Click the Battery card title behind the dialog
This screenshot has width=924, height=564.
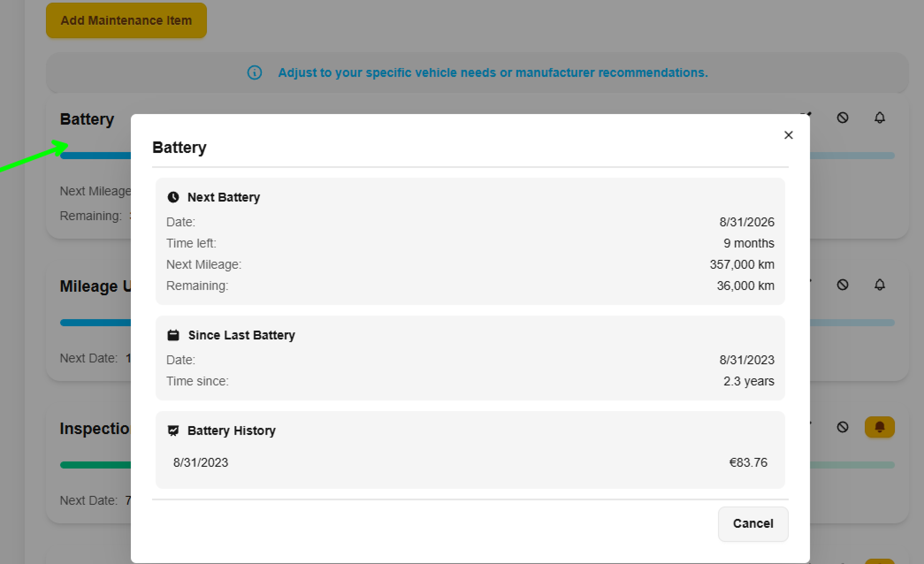pos(87,119)
